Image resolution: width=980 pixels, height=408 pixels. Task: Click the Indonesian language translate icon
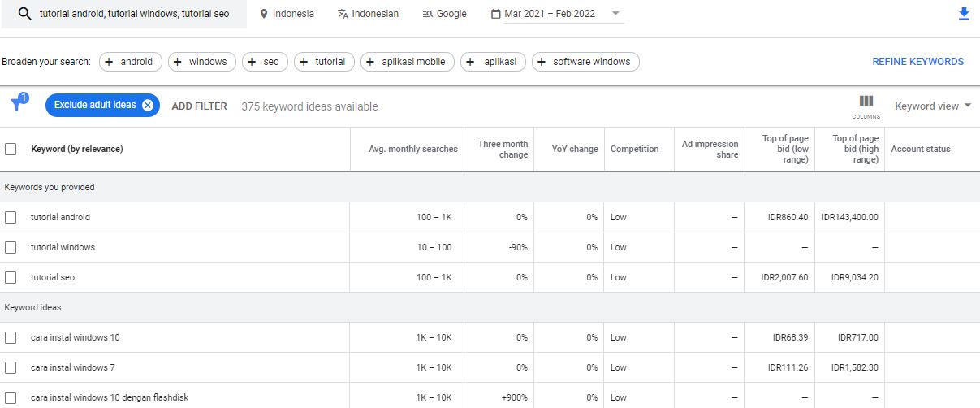pyautogui.click(x=343, y=14)
